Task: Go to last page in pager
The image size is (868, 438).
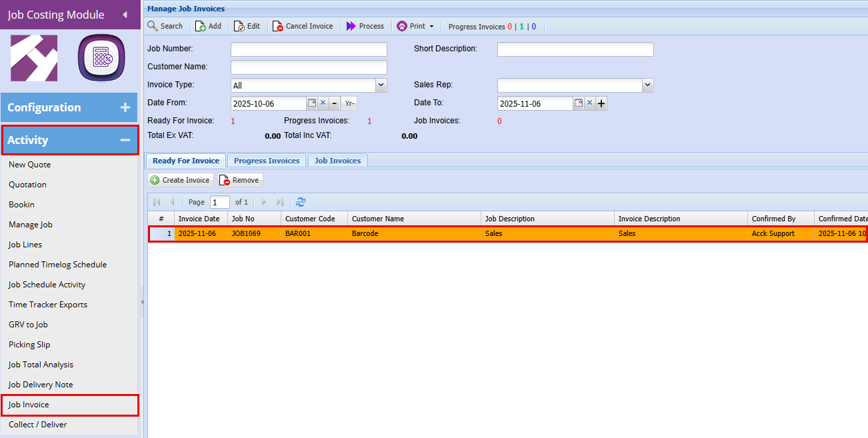Action: click(x=280, y=202)
